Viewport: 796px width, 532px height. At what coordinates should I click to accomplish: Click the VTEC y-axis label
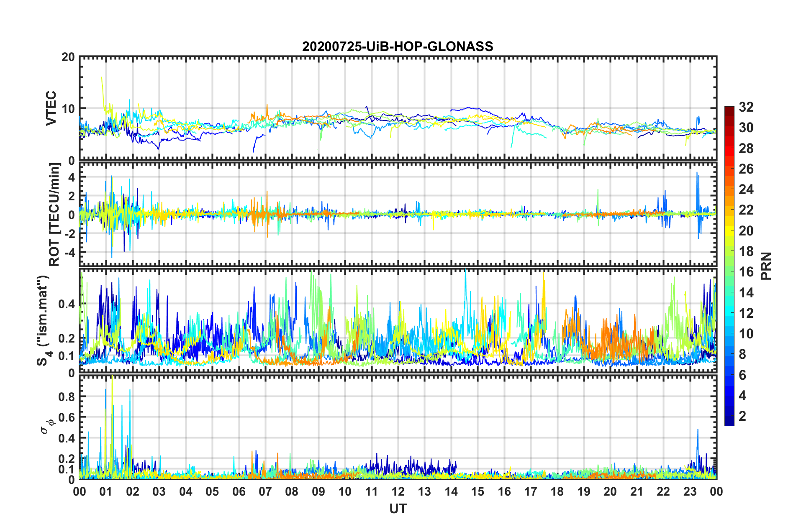click(51, 108)
